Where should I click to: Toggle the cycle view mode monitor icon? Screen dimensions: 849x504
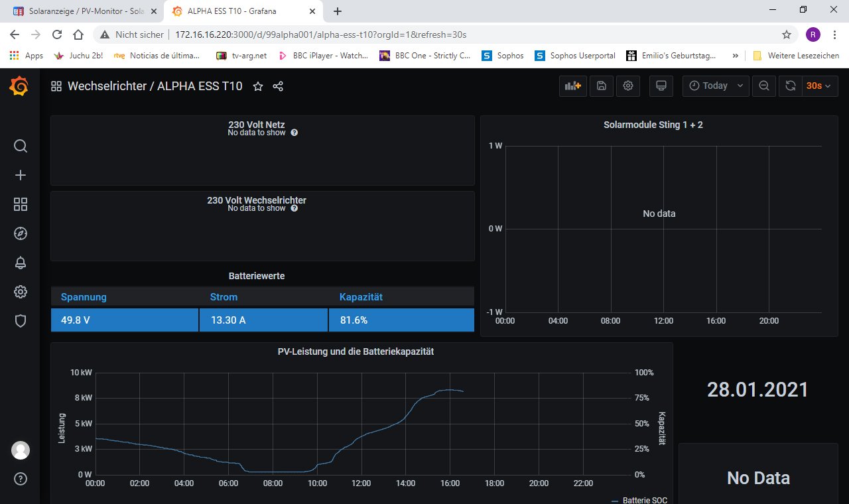(x=660, y=86)
